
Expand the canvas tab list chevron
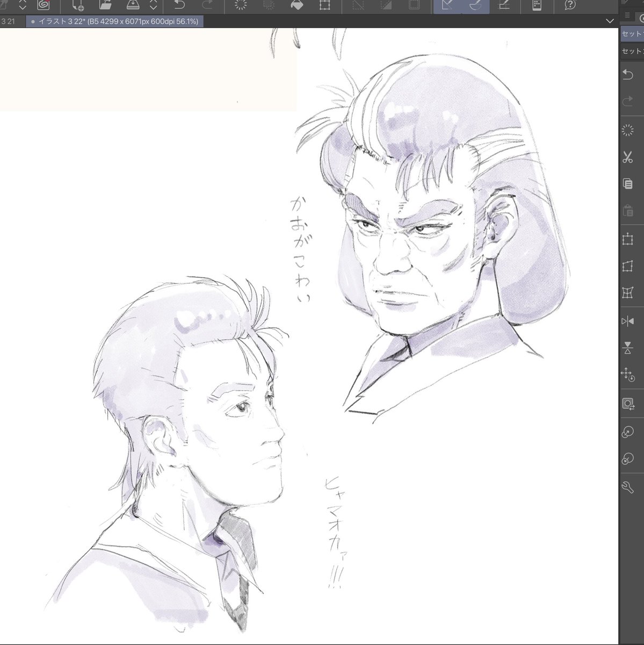609,21
